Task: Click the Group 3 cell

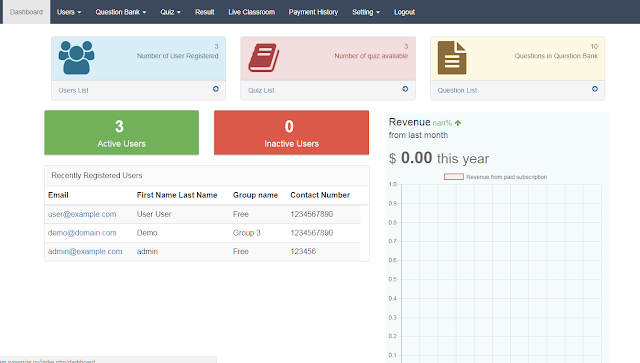Action: (x=247, y=233)
